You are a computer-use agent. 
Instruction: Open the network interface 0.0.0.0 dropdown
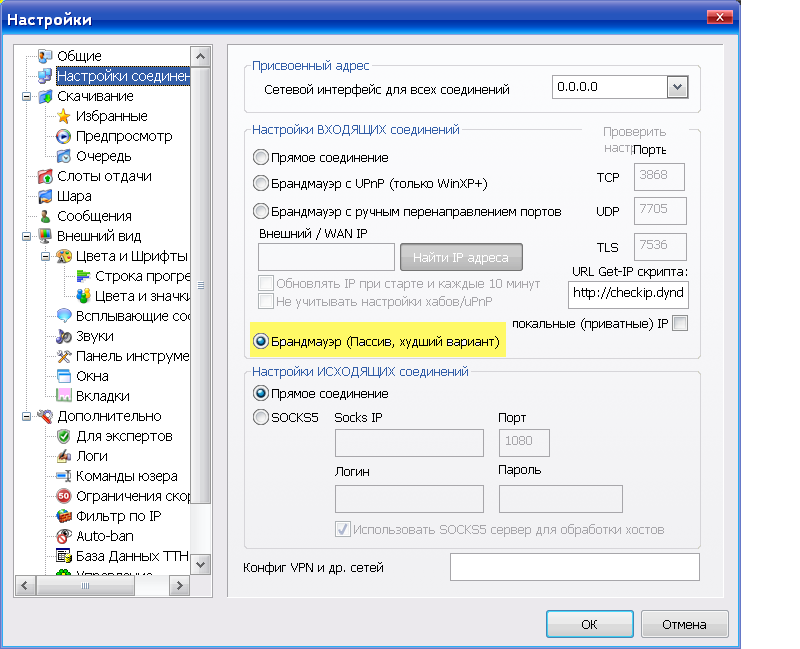click(x=678, y=88)
